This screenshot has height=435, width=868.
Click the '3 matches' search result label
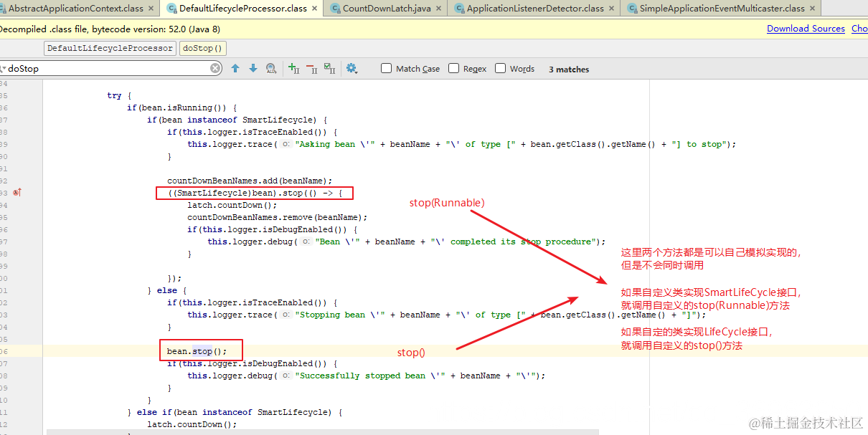pos(569,70)
